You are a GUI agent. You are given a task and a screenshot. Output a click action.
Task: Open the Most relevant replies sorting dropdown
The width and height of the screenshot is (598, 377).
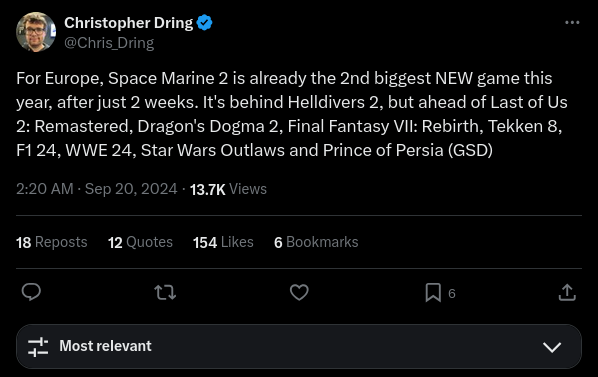[x=299, y=347]
